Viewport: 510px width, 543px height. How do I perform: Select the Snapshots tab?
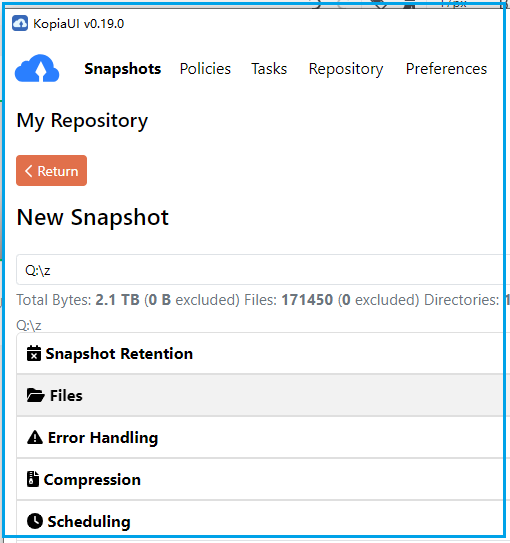click(123, 69)
